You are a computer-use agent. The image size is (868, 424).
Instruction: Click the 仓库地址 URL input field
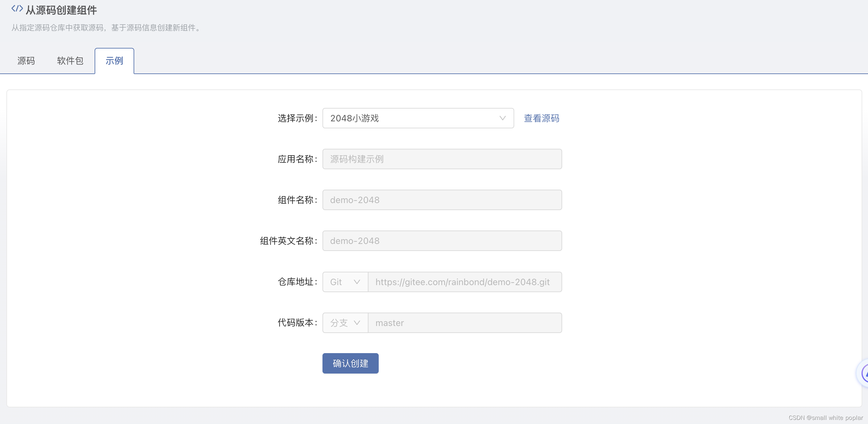click(x=465, y=282)
